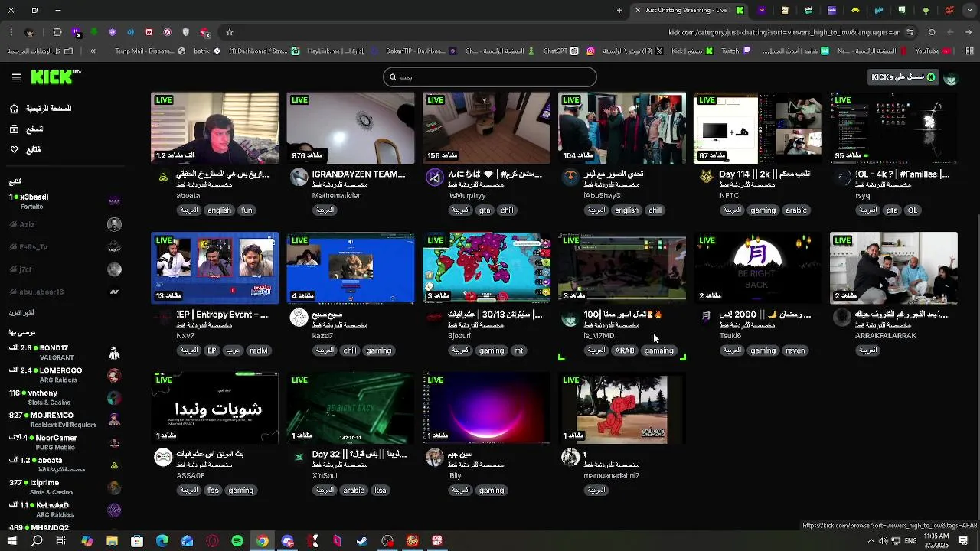Bookmark this page with star icon

[229, 32]
